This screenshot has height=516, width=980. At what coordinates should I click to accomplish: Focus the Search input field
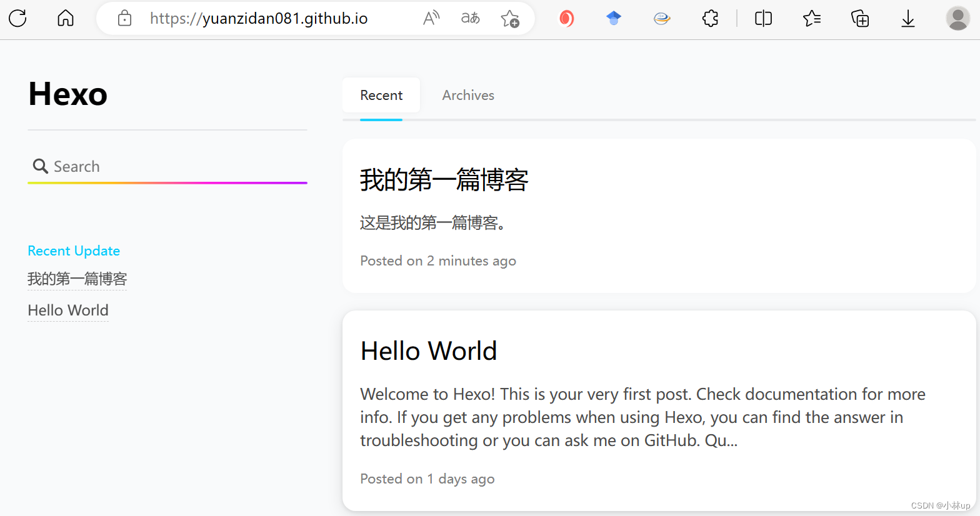click(167, 167)
